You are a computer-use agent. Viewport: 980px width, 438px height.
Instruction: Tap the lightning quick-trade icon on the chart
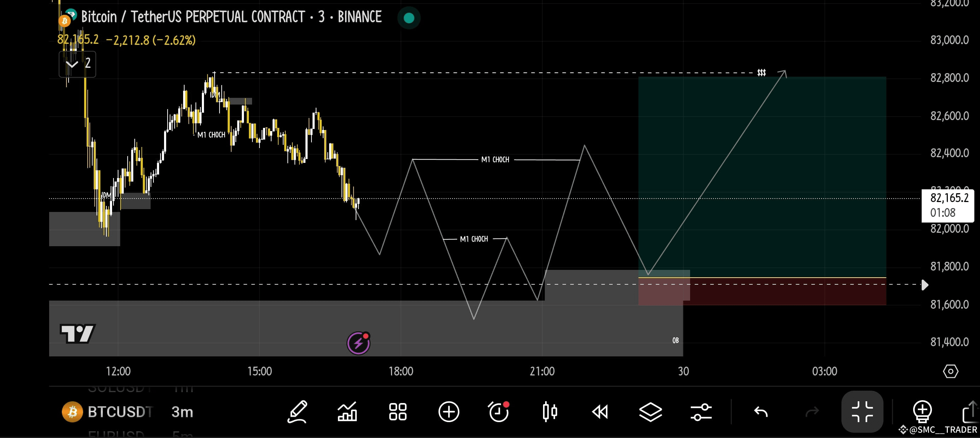coord(358,343)
